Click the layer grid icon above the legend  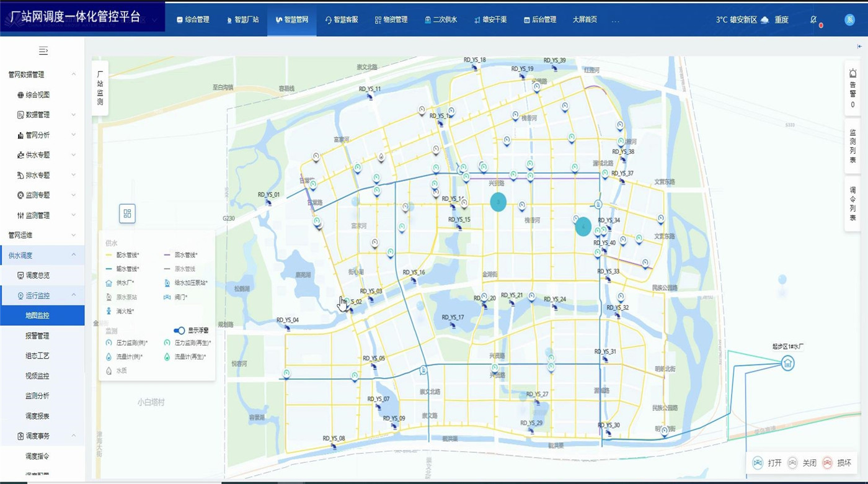tap(127, 213)
